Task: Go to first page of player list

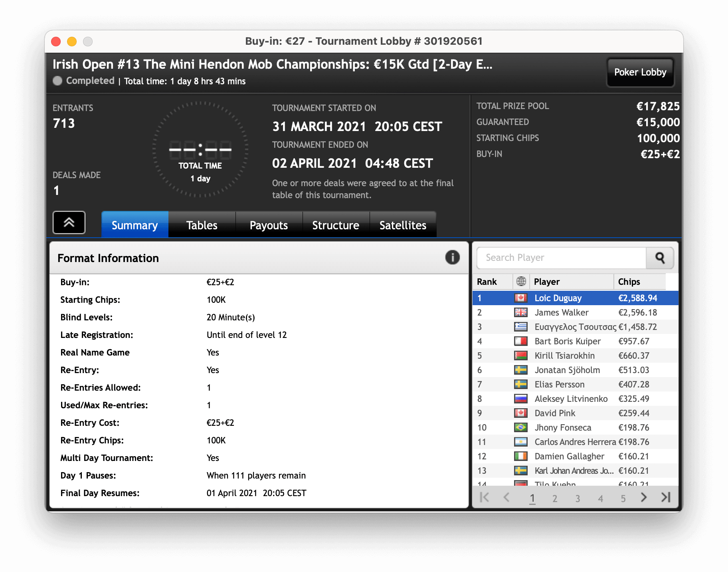Action: pos(485,497)
